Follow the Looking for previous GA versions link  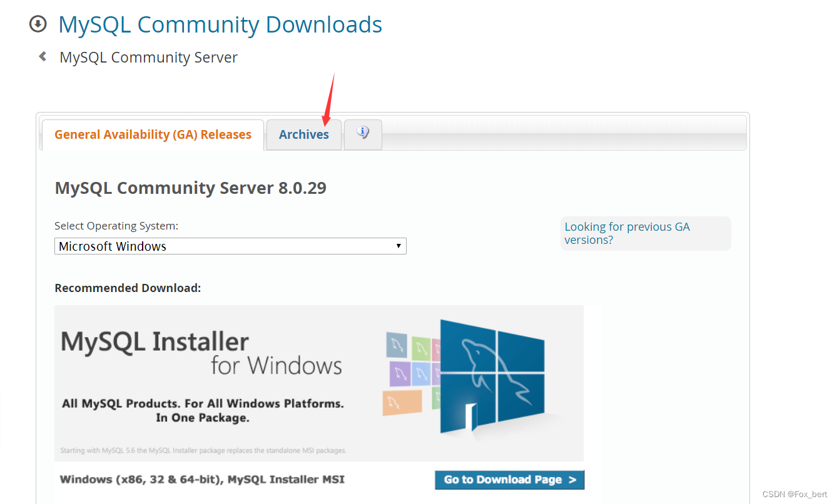click(x=627, y=233)
